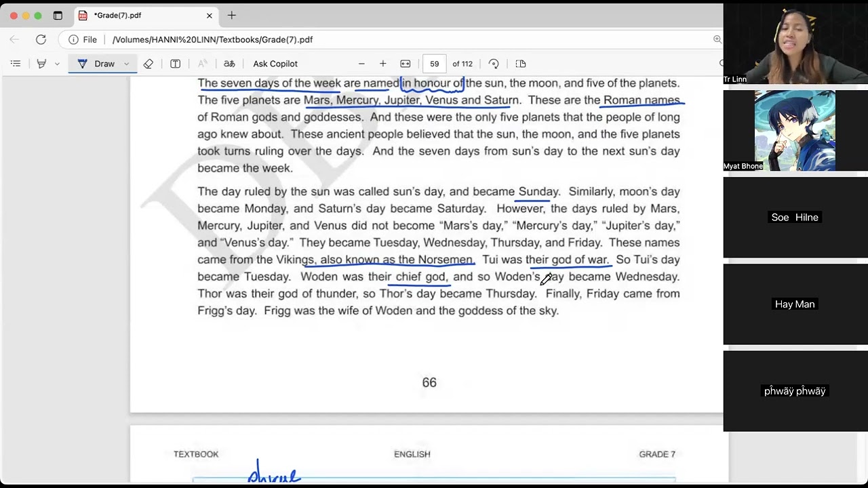Switch to the Grade(7).pdf tab
The width and height of the screenshot is (868, 488).
coord(145,15)
